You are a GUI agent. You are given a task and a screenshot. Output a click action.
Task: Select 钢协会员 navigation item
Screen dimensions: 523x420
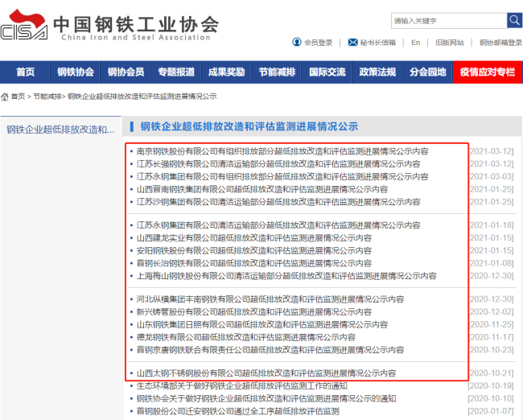tap(126, 72)
